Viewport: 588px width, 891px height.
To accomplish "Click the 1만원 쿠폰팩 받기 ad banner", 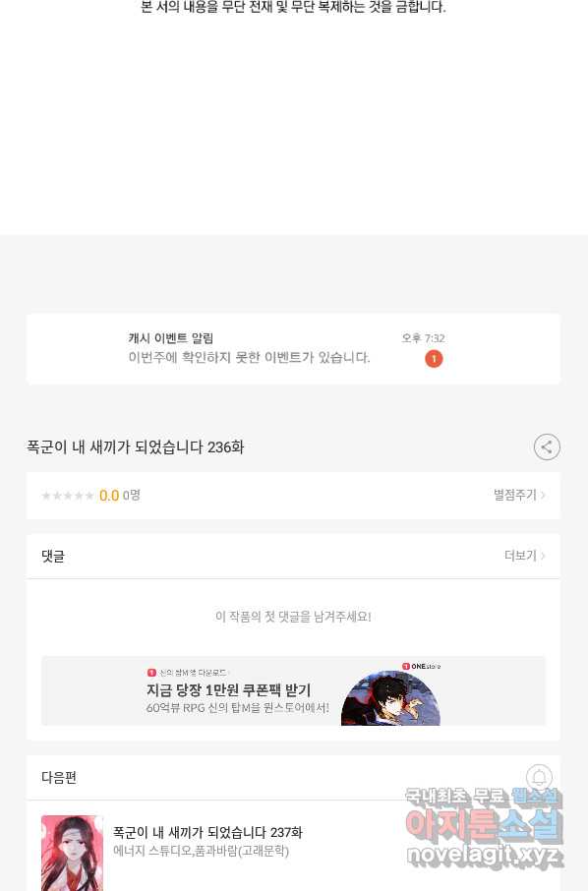I will [x=293, y=691].
